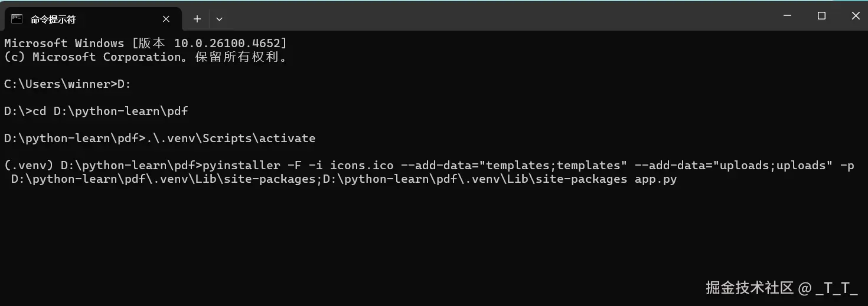Click the 掘金技术社区 watermark text
This screenshot has width=868, height=306.
pyautogui.click(x=749, y=288)
